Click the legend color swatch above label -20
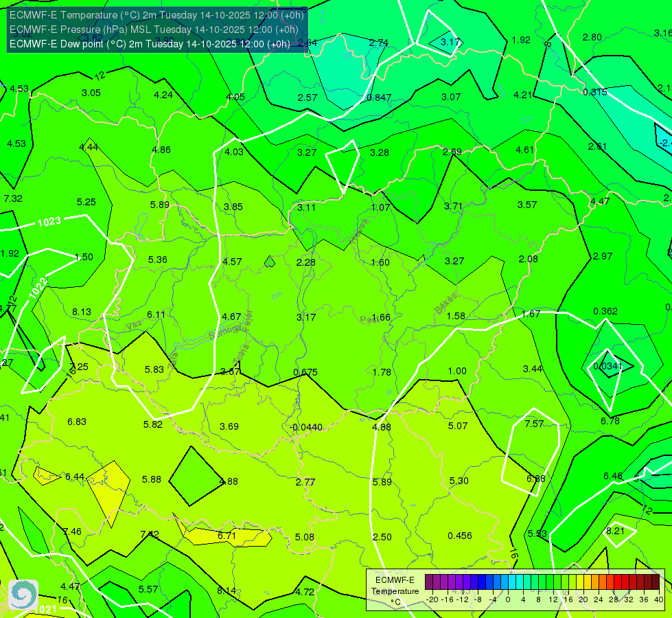This screenshot has height=618, width=672. pos(429,582)
